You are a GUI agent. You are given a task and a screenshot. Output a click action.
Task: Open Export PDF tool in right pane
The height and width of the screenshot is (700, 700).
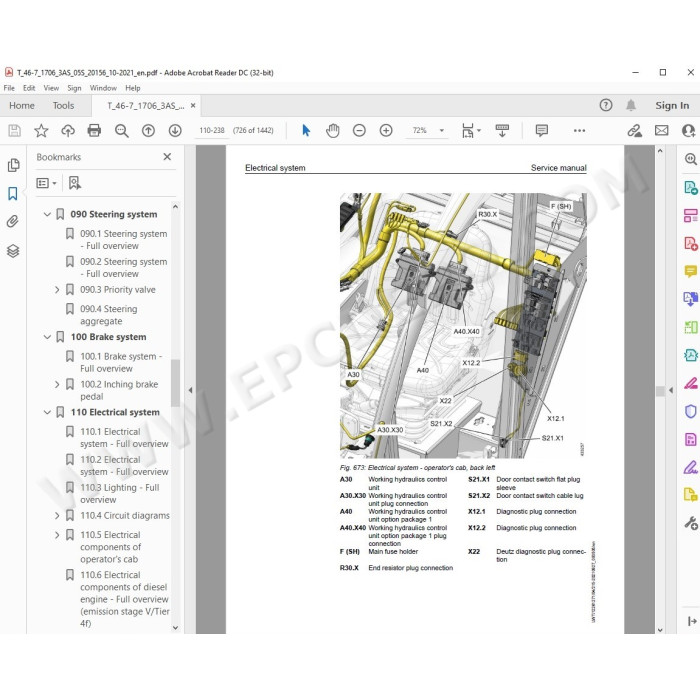tap(691, 188)
